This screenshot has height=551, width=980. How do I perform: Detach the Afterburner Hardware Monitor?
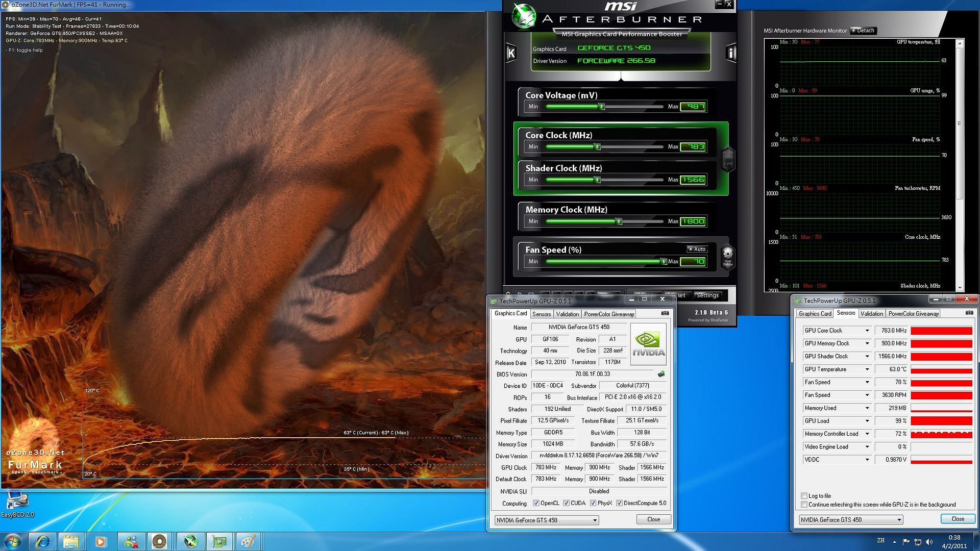(863, 31)
